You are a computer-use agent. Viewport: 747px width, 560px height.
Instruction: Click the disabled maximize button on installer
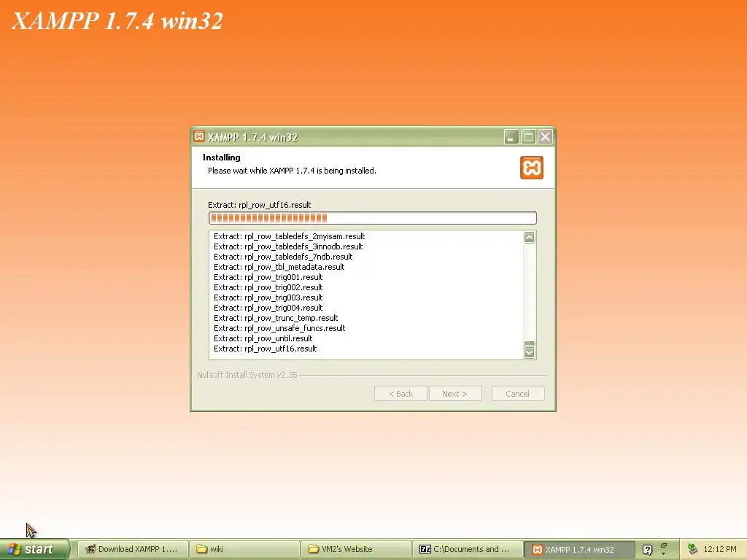tap(528, 137)
